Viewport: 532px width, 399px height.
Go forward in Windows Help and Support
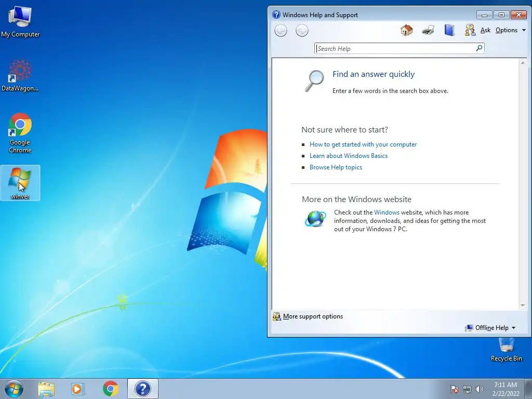(302, 31)
